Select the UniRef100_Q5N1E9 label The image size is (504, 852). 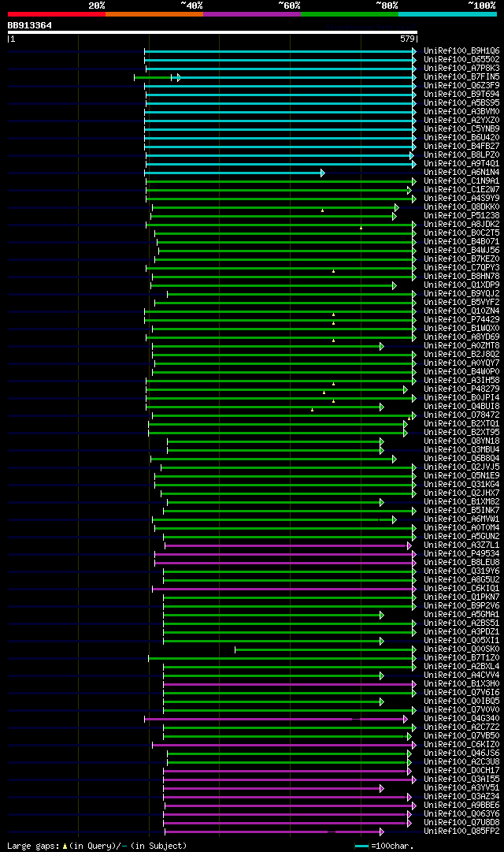(x=461, y=476)
